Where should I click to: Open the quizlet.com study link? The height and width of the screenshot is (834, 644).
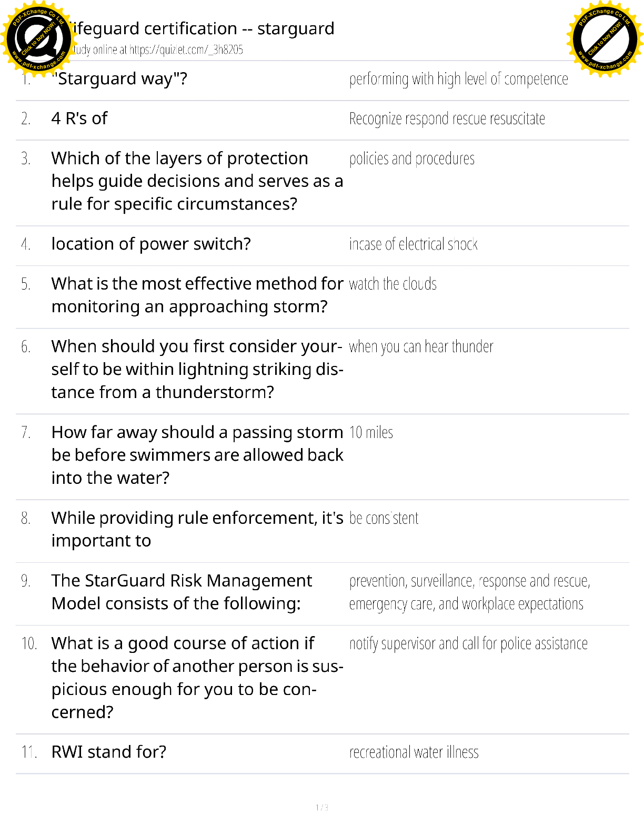(186, 50)
